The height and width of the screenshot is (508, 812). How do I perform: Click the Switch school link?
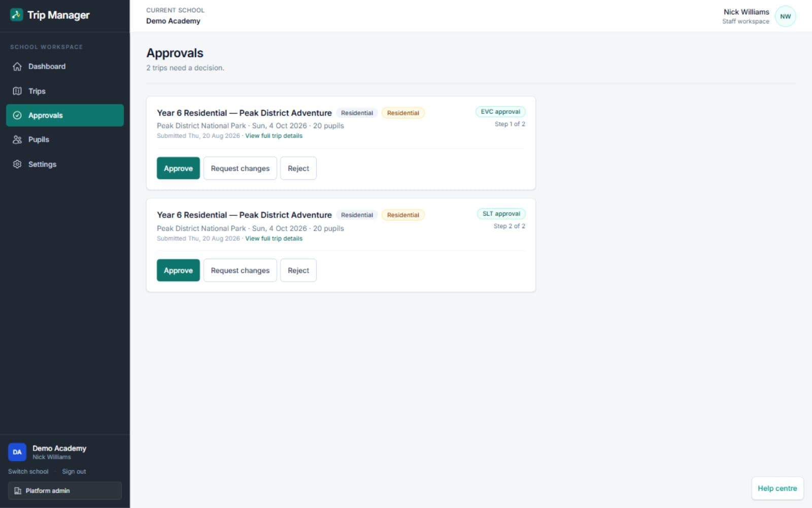28,471
